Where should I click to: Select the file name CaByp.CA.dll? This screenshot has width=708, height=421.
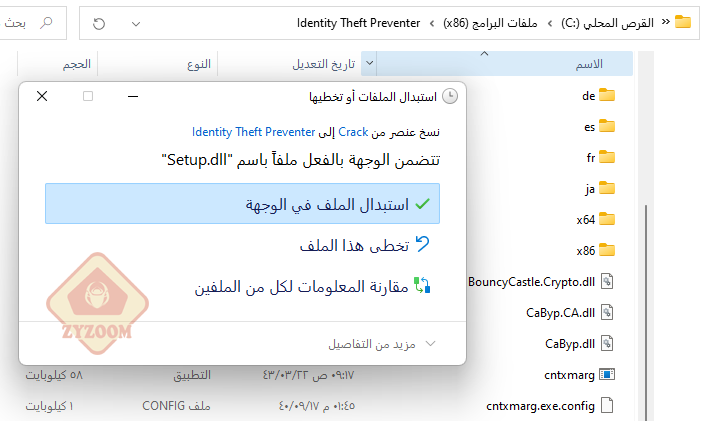pyautogui.click(x=560, y=313)
